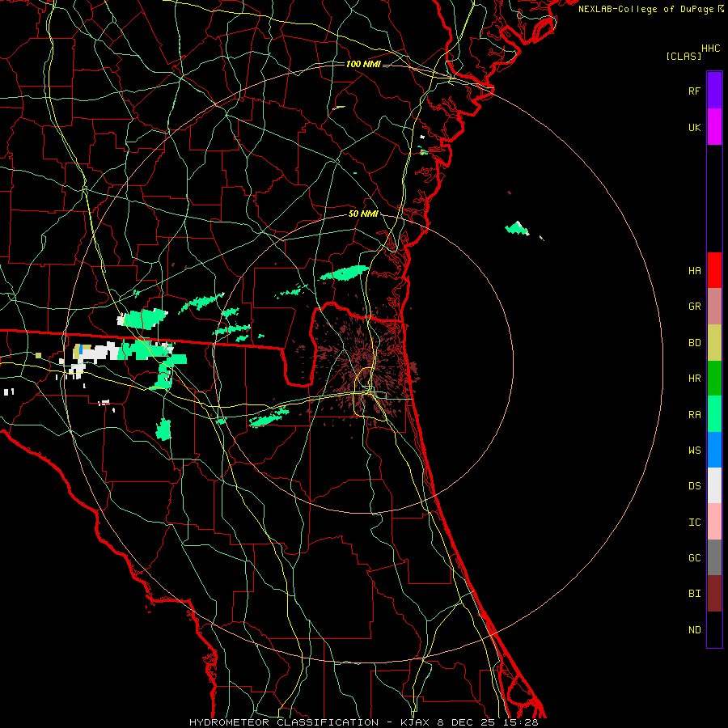Click the offshore rain echo east of coast
Image resolution: width=728 pixels, height=728 pixels.
[517, 228]
